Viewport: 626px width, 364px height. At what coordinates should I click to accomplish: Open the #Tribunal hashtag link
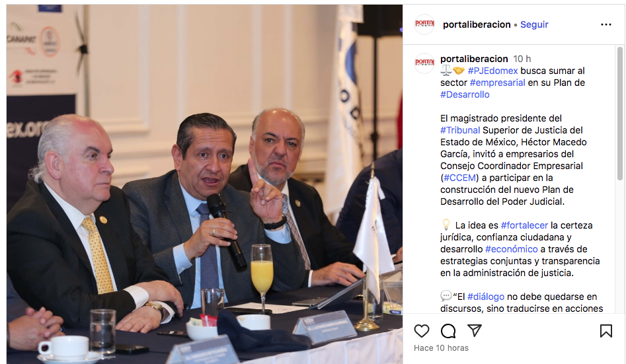[x=460, y=131]
